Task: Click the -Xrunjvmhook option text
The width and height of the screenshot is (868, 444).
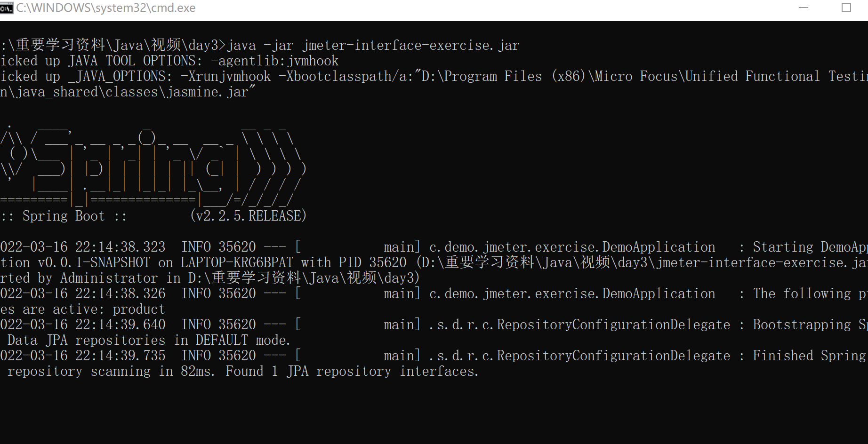Action: [225, 76]
